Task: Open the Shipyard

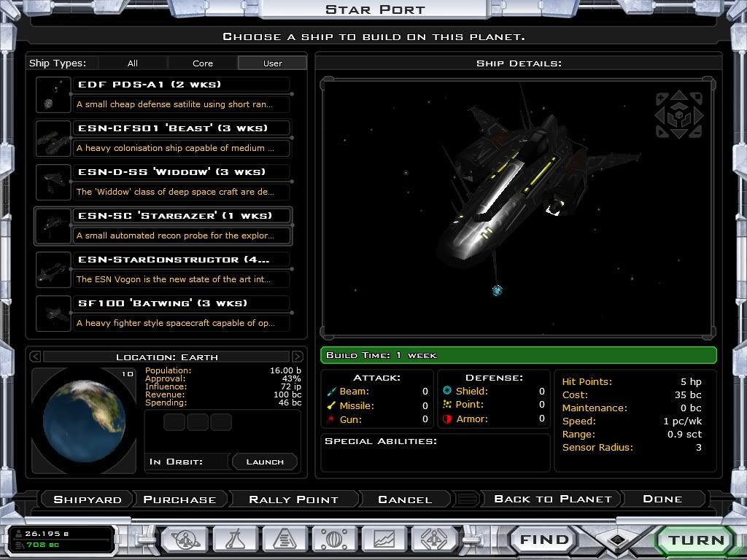Action: pyautogui.click(x=88, y=499)
